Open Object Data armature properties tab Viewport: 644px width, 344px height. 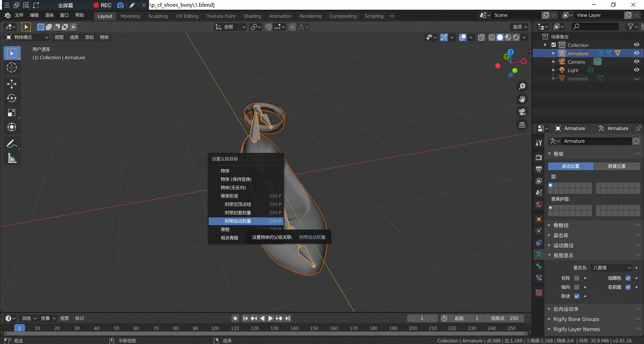point(539,254)
